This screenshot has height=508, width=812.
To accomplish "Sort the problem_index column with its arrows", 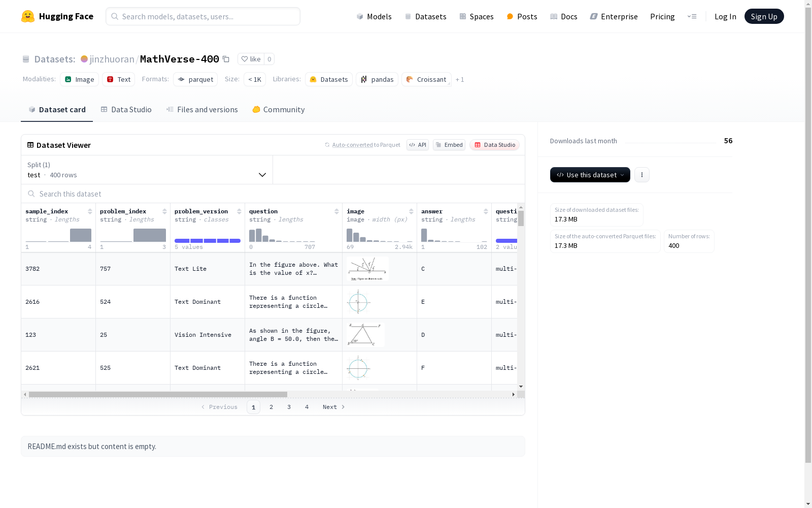I will point(164,211).
